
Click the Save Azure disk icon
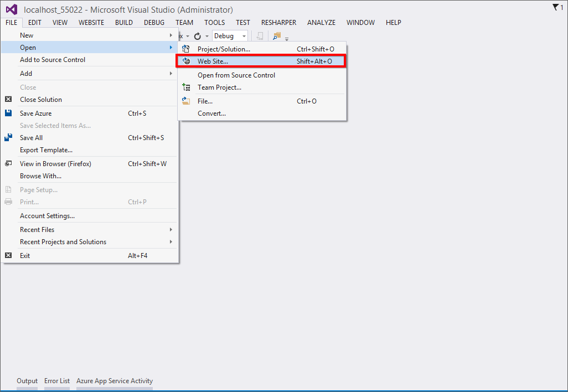[7, 113]
